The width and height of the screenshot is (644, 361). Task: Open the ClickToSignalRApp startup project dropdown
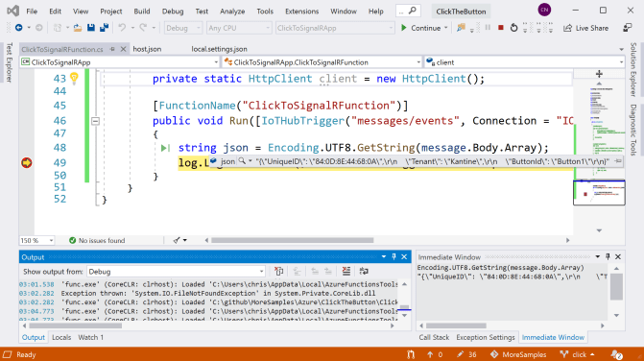coord(335,28)
